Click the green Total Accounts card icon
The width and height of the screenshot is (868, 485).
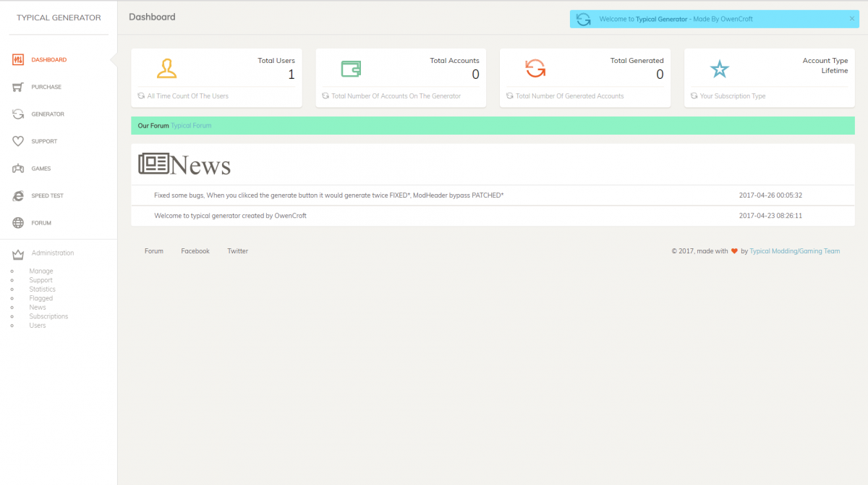click(352, 69)
